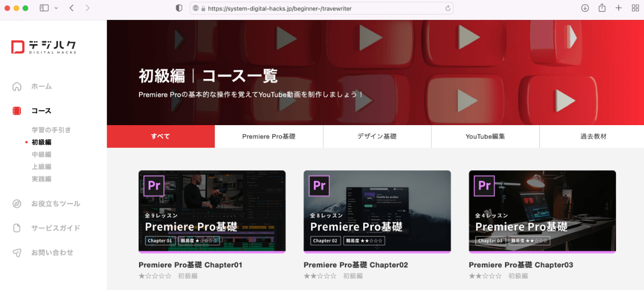Open サービスガイド sidebar link
The height and width of the screenshot is (290, 644).
point(55,228)
